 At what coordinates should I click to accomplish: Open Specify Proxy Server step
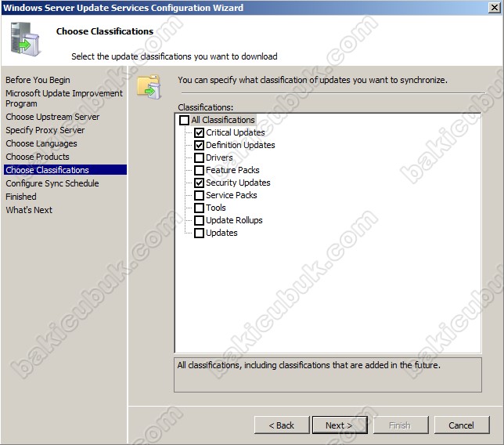coord(45,130)
